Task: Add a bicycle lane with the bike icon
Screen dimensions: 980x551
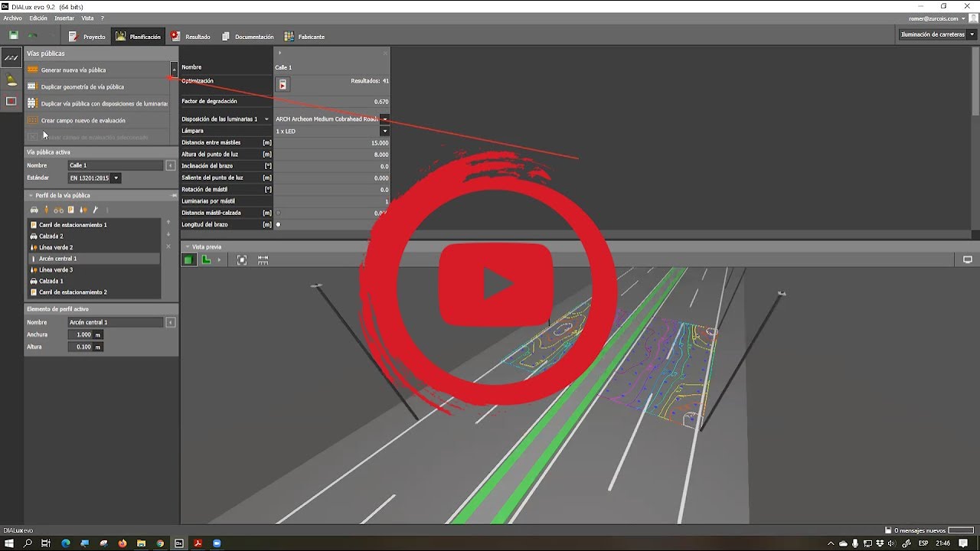Action: (x=58, y=210)
